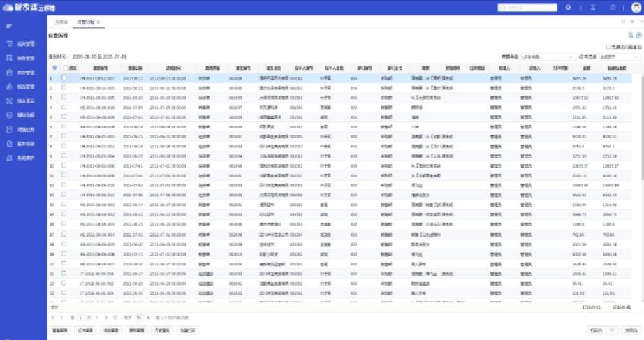
Task: Click the 查看单据 button at bottom left
Action: (59, 330)
